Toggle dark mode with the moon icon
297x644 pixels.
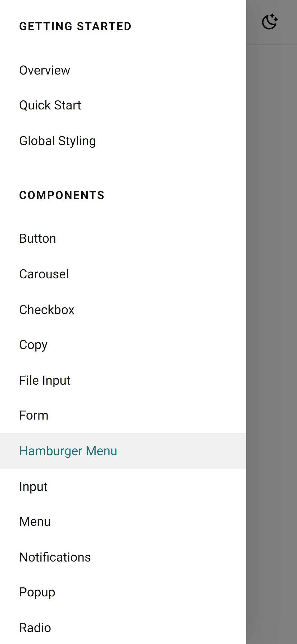[x=270, y=22]
